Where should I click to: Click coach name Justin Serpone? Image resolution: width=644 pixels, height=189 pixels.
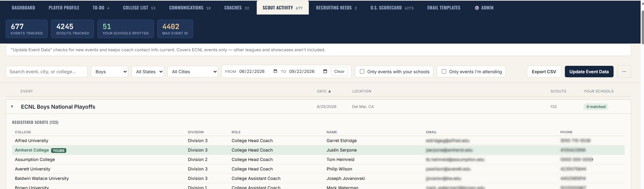[x=341, y=150]
